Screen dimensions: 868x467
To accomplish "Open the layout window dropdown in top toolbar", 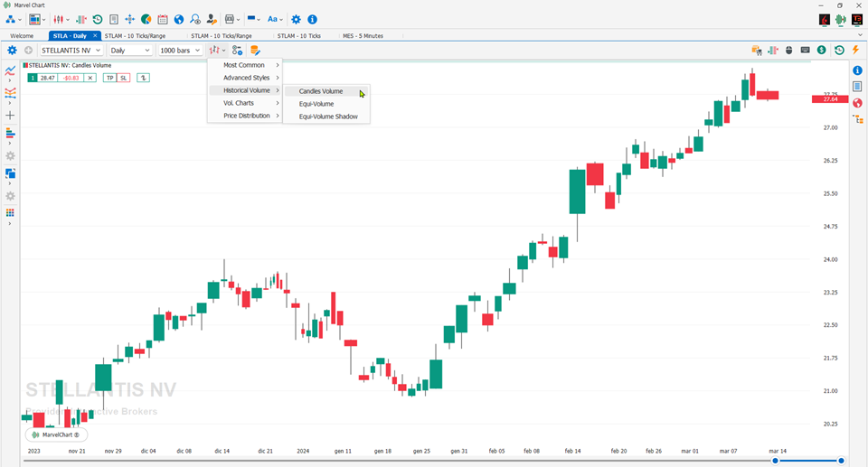I will [x=37, y=19].
